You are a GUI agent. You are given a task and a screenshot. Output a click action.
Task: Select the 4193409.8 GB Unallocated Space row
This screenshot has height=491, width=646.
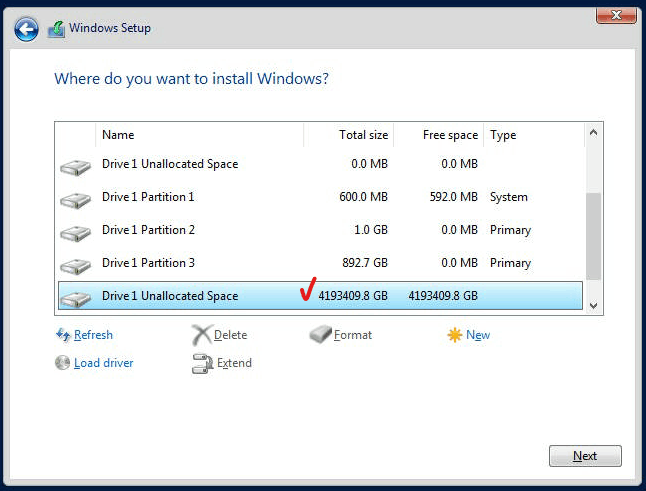[320, 296]
